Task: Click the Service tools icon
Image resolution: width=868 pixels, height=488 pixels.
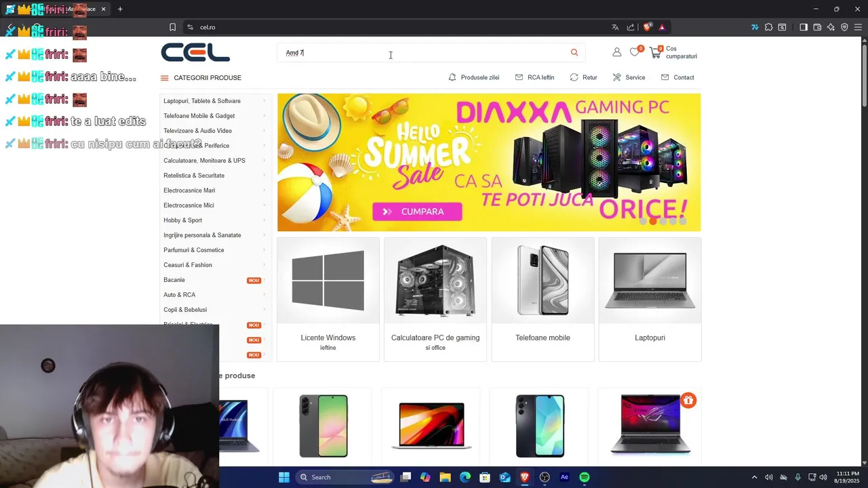Action: (x=616, y=77)
